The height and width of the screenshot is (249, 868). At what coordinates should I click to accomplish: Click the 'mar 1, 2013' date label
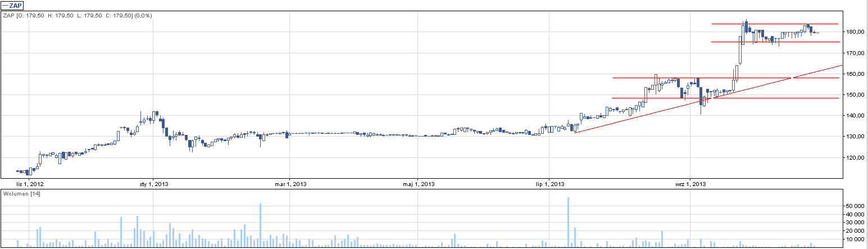point(290,184)
